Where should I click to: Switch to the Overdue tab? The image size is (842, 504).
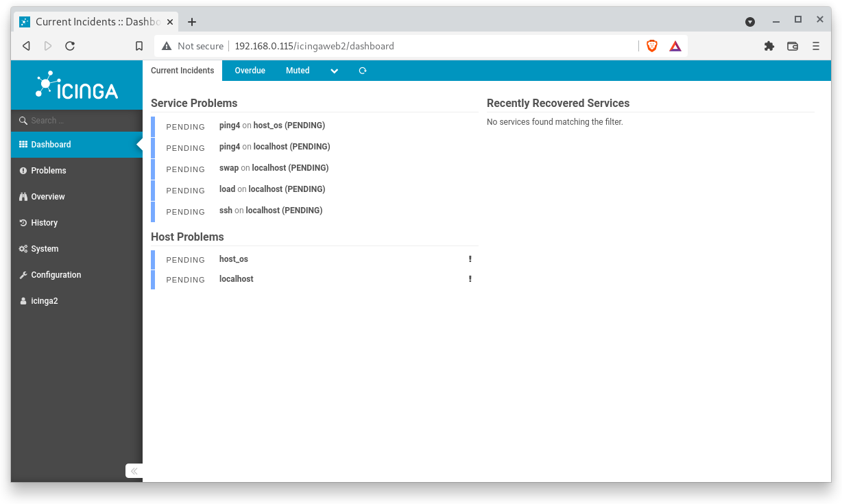pos(250,71)
